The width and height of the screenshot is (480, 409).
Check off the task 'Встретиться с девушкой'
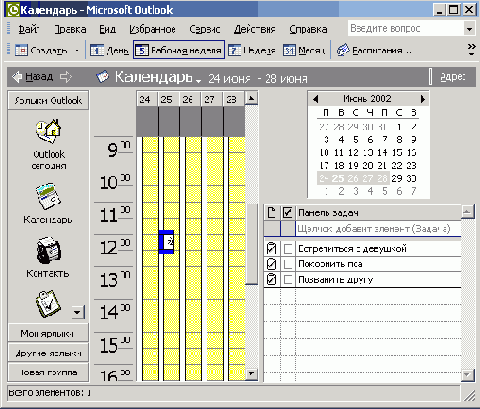288,249
